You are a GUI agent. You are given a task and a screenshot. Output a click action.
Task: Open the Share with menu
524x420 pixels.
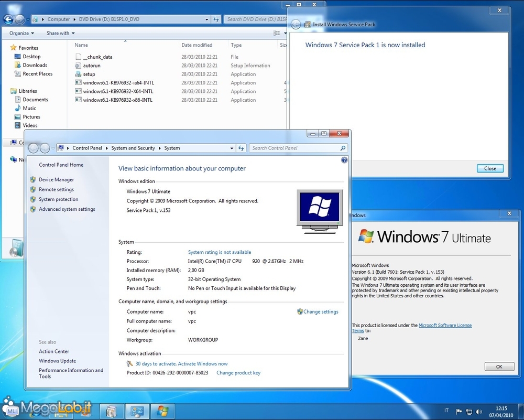click(60, 33)
